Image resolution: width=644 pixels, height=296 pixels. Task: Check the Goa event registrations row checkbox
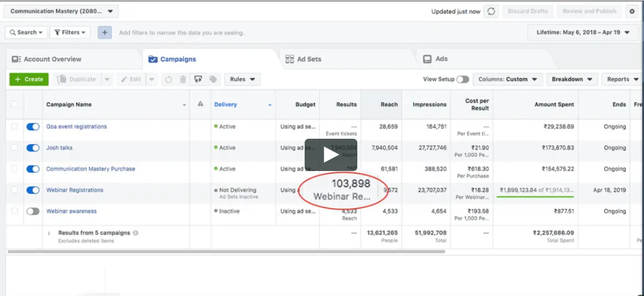[14, 126]
